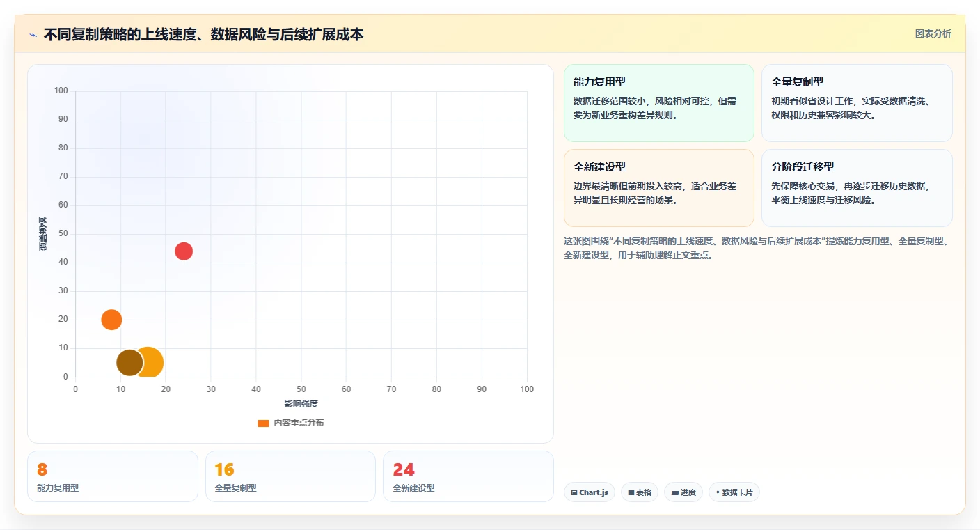
Task: Click the stat card showing 16
Action: click(290, 476)
